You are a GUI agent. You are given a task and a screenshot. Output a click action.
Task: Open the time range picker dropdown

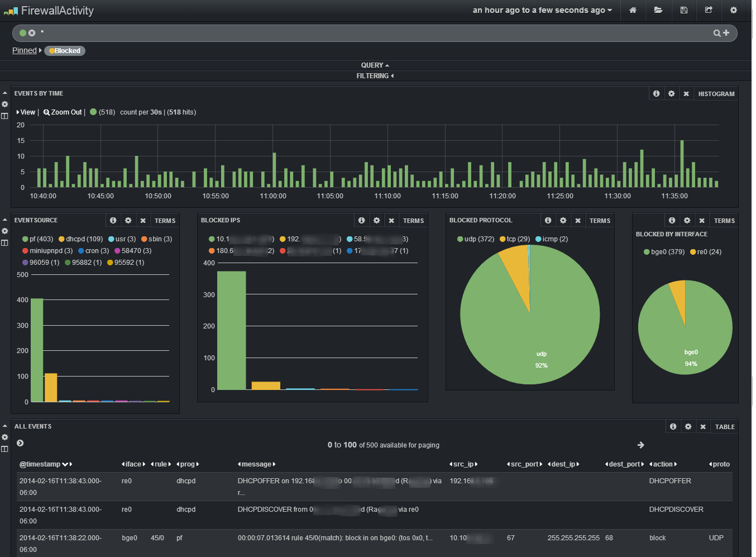[542, 10]
